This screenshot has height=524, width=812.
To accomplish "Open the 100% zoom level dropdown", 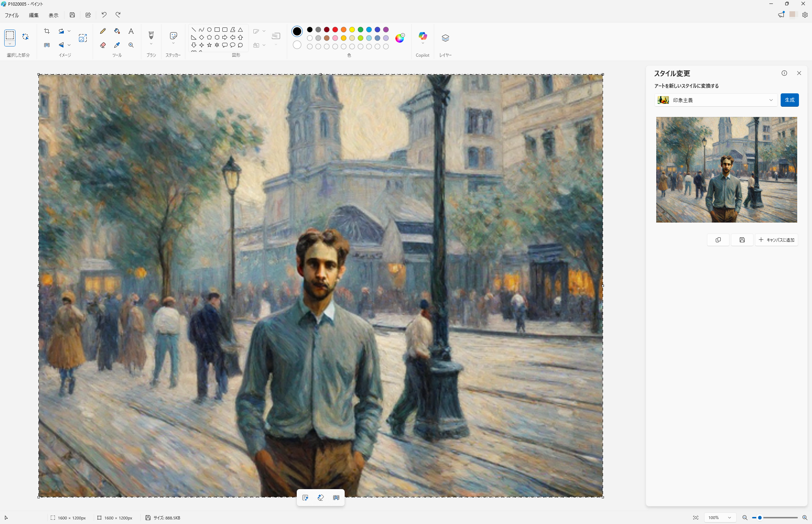I will 729,518.
